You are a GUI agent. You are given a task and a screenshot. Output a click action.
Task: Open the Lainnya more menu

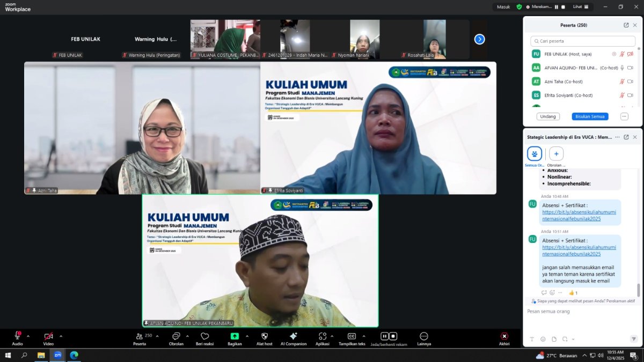(423, 338)
